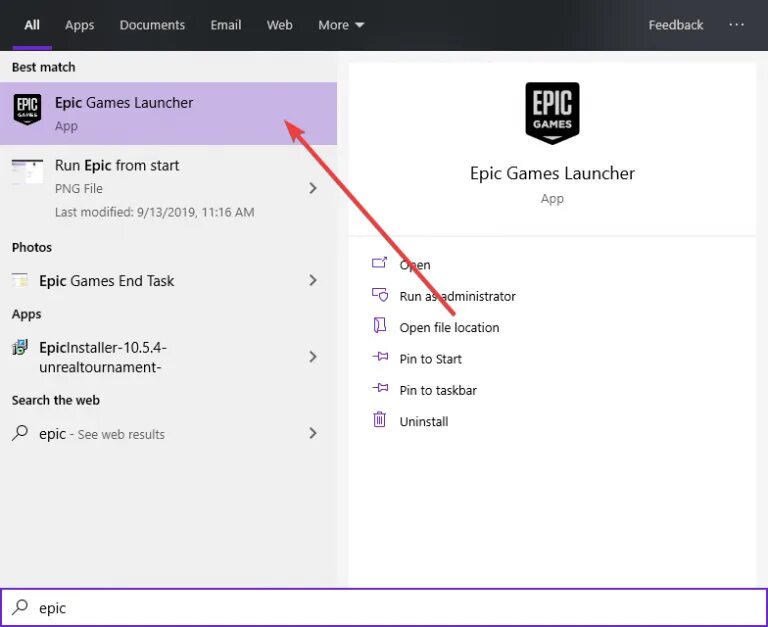Open the Epic Games End Task photo
Image resolution: width=768 pixels, height=627 pixels.
pyautogui.click(x=168, y=280)
